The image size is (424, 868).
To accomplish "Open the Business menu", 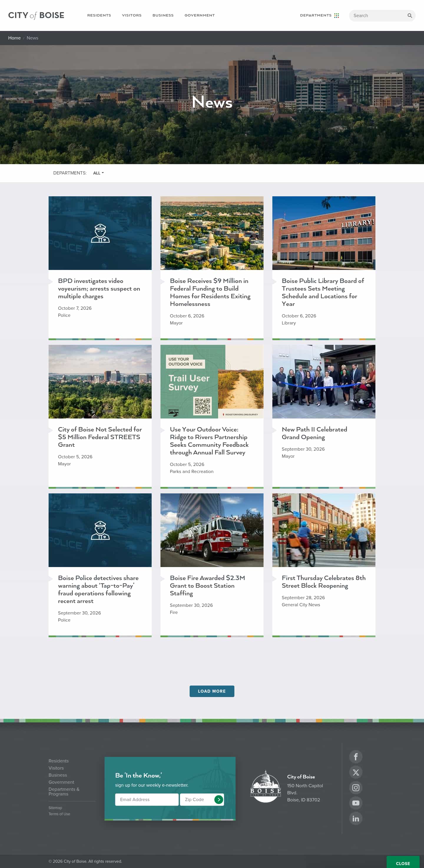I will tap(163, 16).
